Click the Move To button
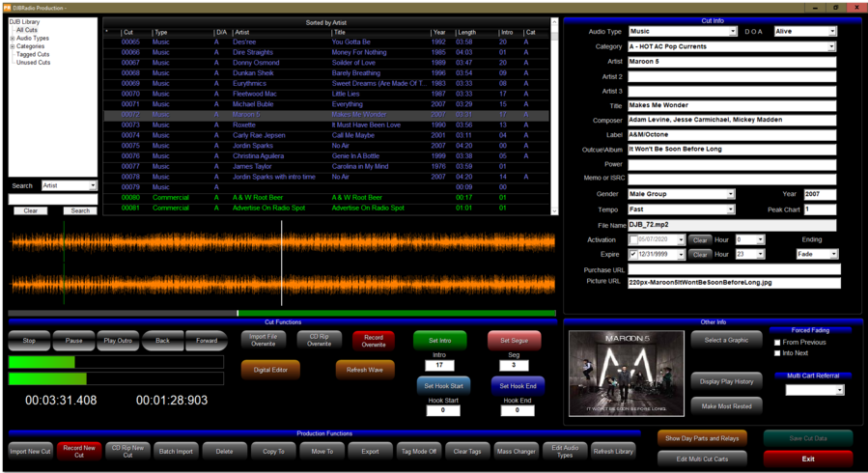Image resolution: width=868 pixels, height=473 pixels. click(322, 452)
